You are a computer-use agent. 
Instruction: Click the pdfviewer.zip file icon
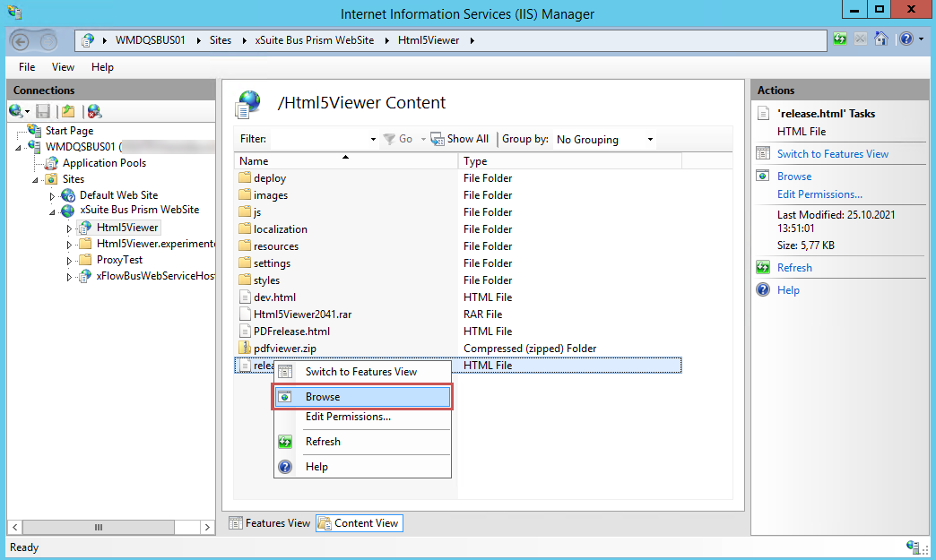click(245, 349)
